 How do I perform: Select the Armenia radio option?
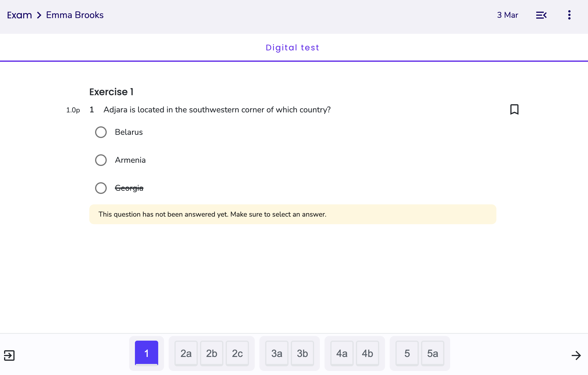point(101,160)
